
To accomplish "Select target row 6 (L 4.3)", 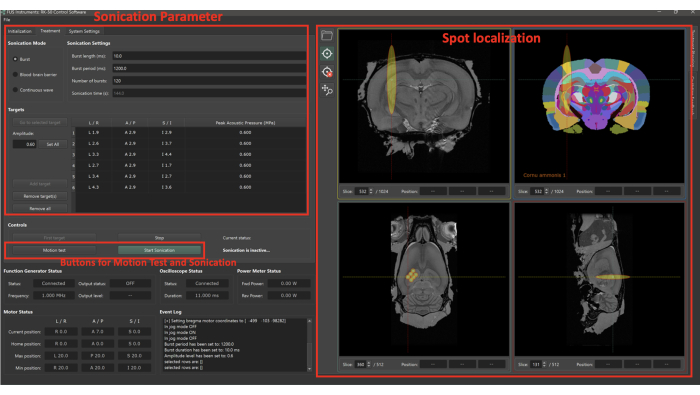I will click(191, 187).
